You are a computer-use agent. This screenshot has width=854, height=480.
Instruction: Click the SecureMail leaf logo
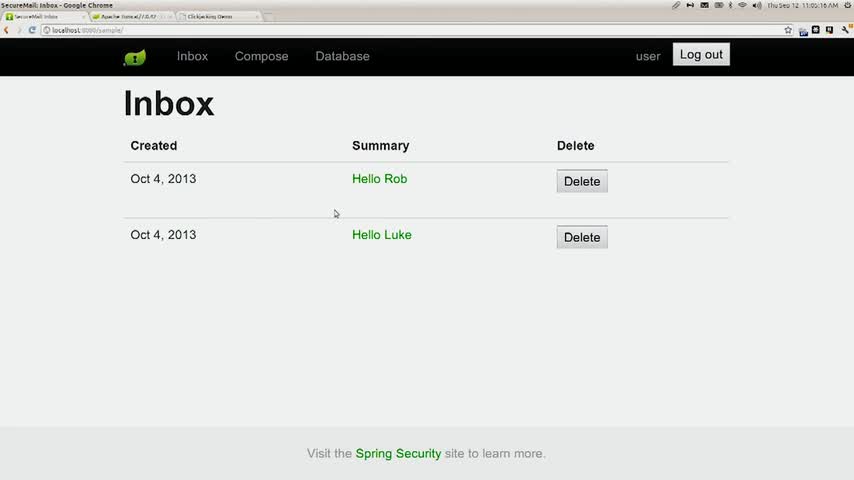(134, 57)
